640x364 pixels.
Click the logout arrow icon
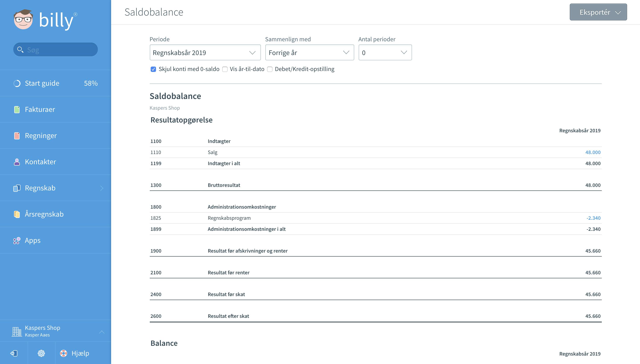(14, 353)
